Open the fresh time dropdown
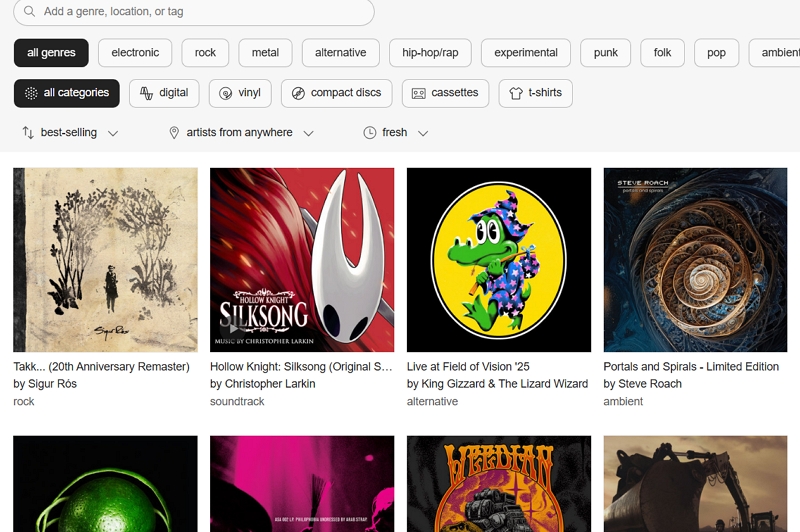Viewport: 800px width, 532px height. tap(395, 133)
